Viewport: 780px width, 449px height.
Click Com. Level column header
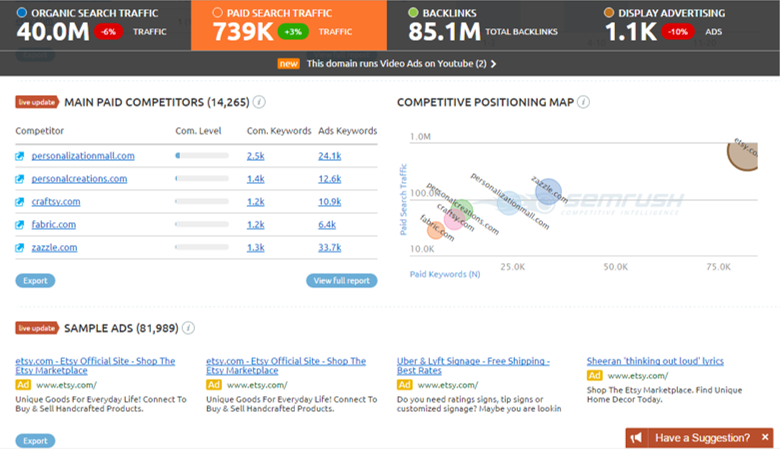[x=198, y=131]
